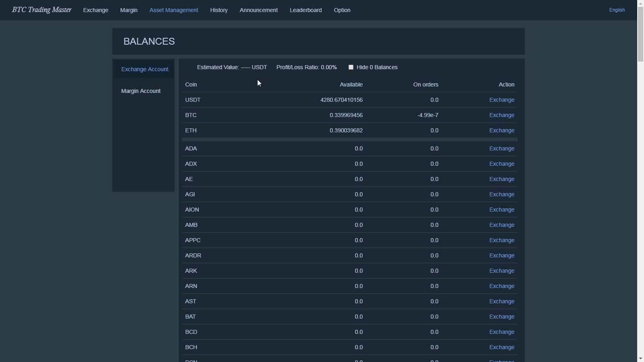Click Exchange for the BAT row
The image size is (644, 362).
click(502, 317)
